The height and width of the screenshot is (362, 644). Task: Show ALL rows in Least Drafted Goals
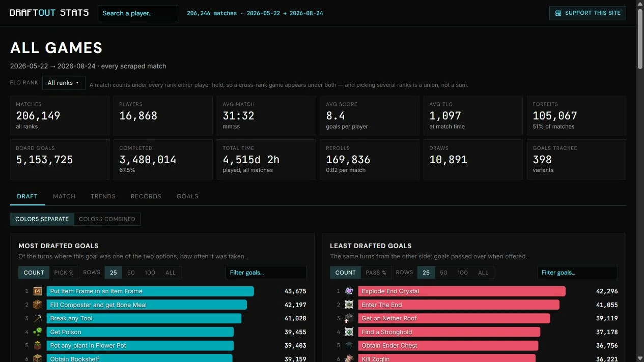pyautogui.click(x=483, y=273)
